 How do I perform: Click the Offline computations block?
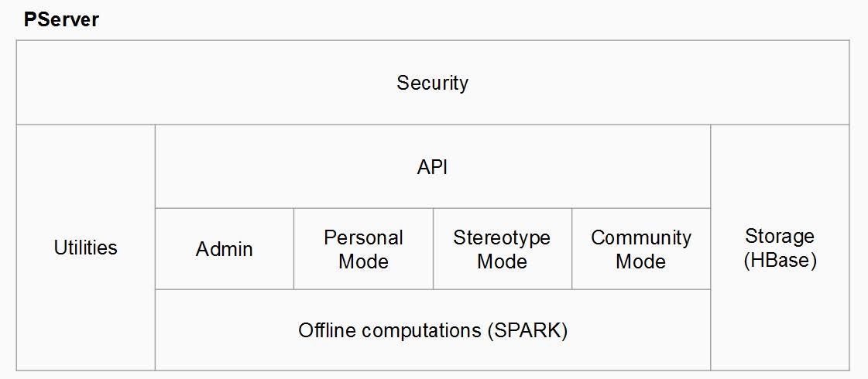point(432,329)
